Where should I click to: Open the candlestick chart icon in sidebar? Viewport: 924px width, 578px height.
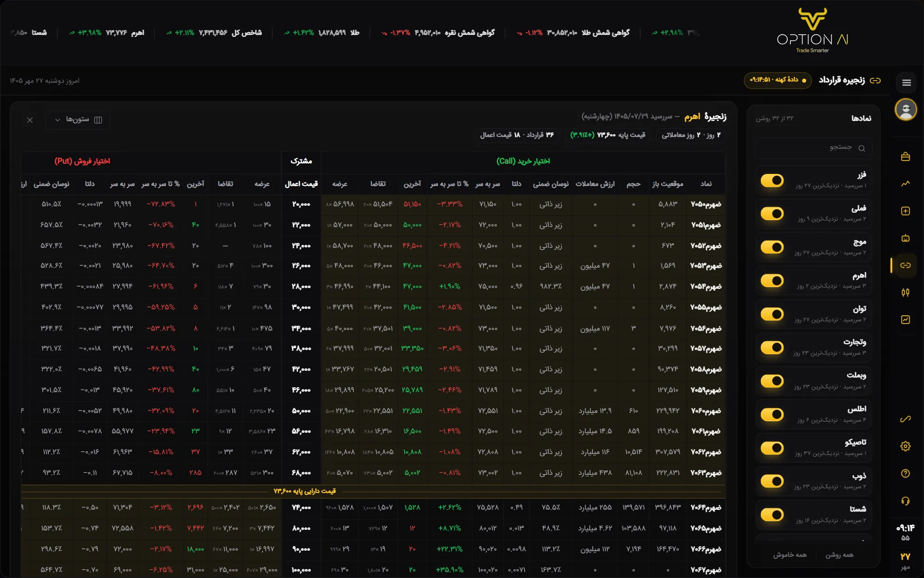[x=906, y=292]
